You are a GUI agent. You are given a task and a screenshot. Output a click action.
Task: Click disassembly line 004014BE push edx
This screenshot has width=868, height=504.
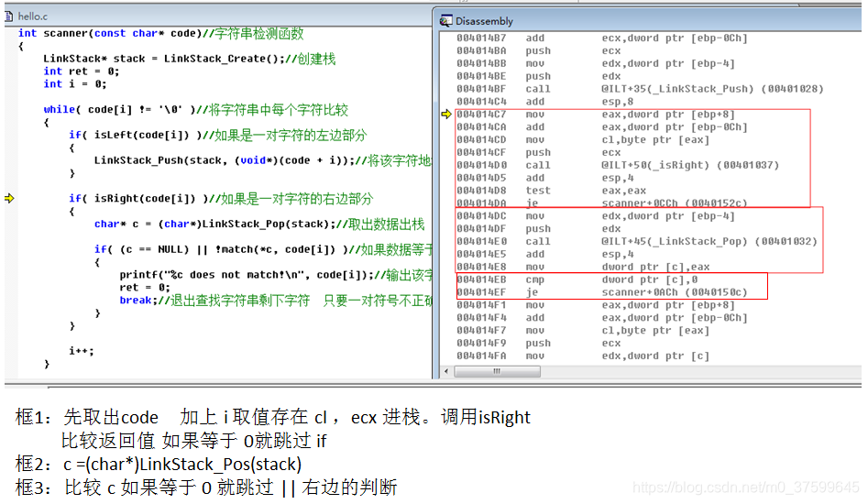539,76
